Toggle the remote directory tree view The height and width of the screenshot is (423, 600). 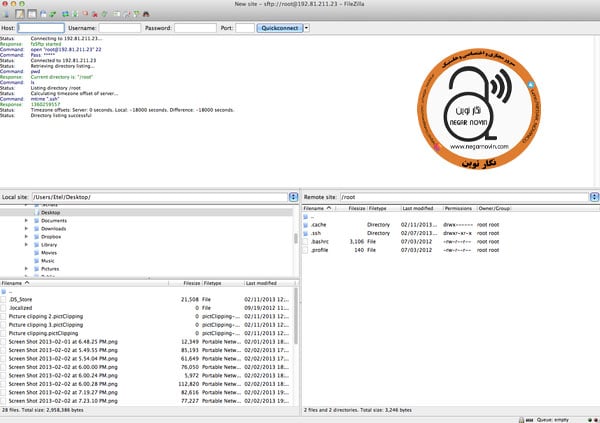tap(43, 14)
